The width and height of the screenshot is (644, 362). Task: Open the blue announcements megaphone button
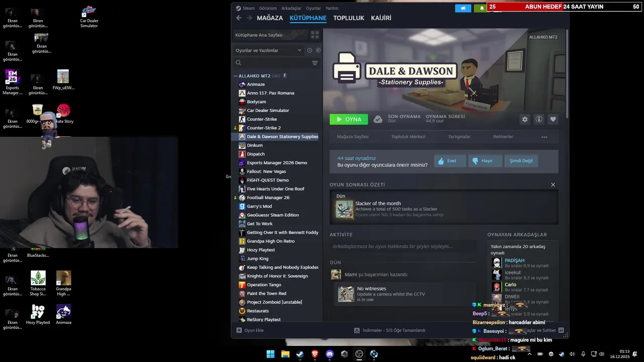[463, 8]
